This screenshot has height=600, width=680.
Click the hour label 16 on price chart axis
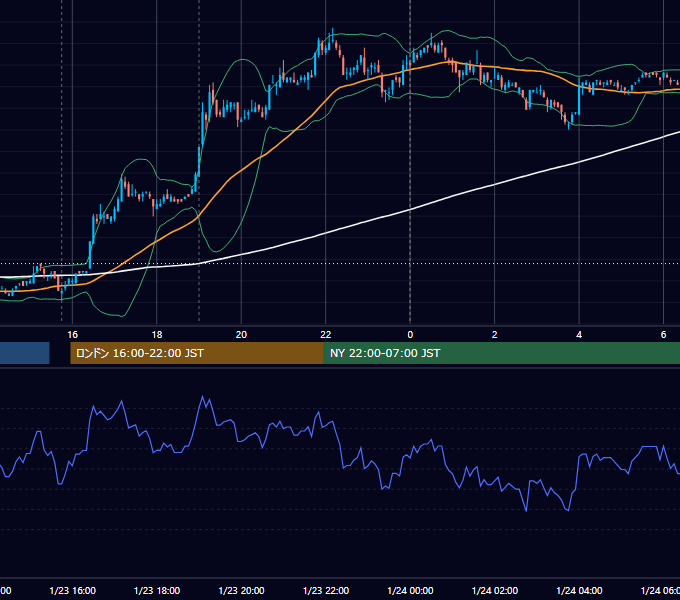(x=72, y=335)
